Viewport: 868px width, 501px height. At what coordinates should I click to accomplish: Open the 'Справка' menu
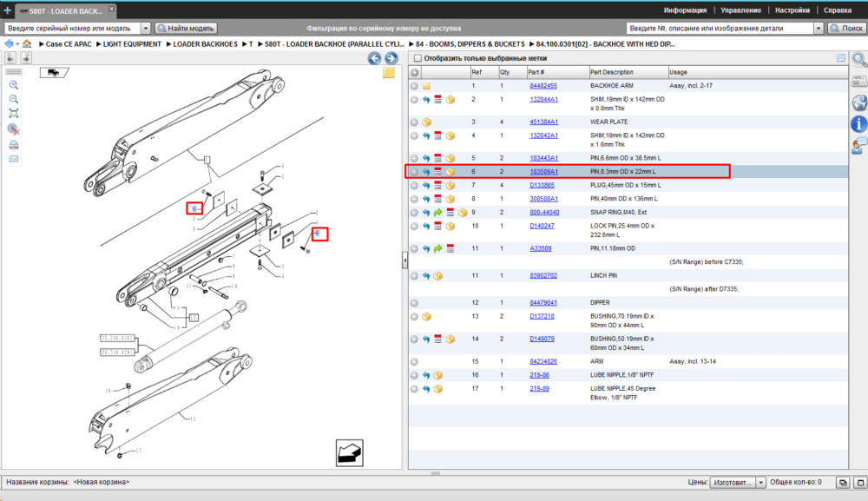pyautogui.click(x=838, y=10)
